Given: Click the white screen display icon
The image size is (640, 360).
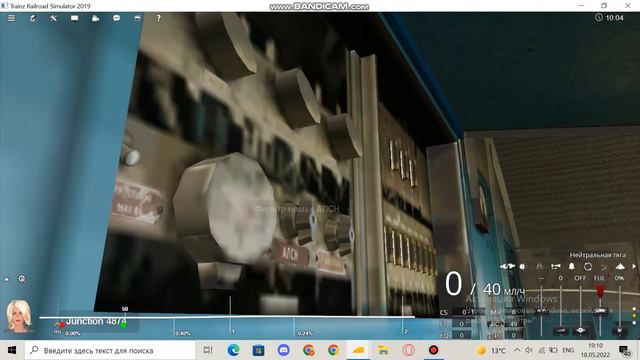Looking at the screenshot, I should coord(74,18).
